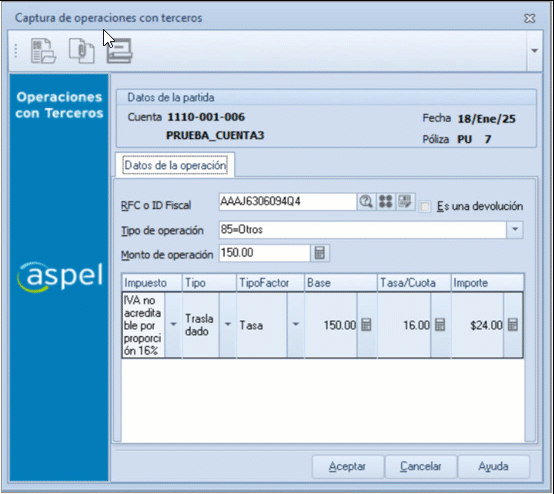Open calculator icon in Tasa/Cuota cell
The width and height of the screenshot is (554, 494).
(440, 325)
